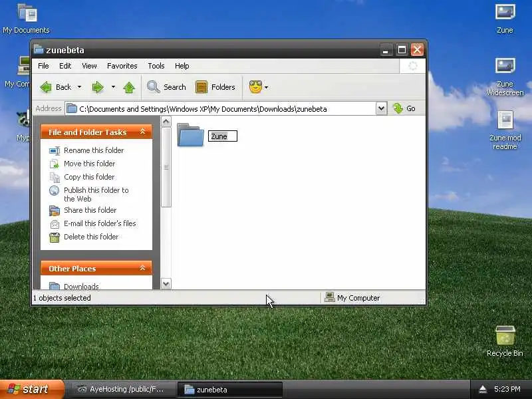
Task: Click the Share this folder icon
Action: (55, 210)
